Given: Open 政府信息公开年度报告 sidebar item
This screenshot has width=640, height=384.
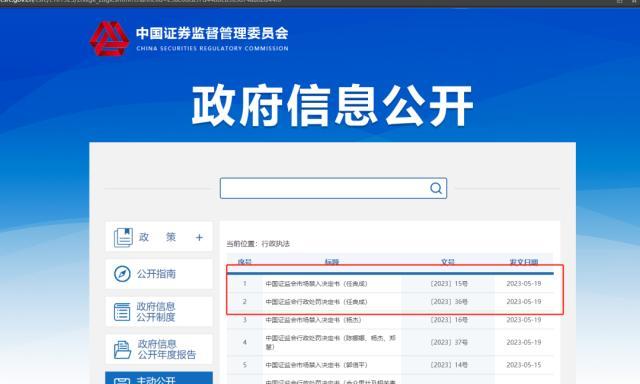Looking at the screenshot, I should point(159,349).
